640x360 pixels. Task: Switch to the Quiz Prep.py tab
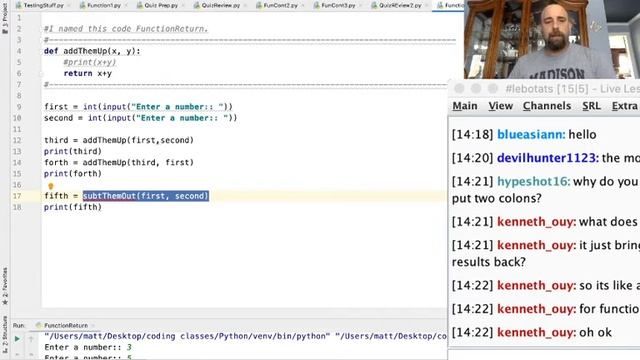(160, 5)
